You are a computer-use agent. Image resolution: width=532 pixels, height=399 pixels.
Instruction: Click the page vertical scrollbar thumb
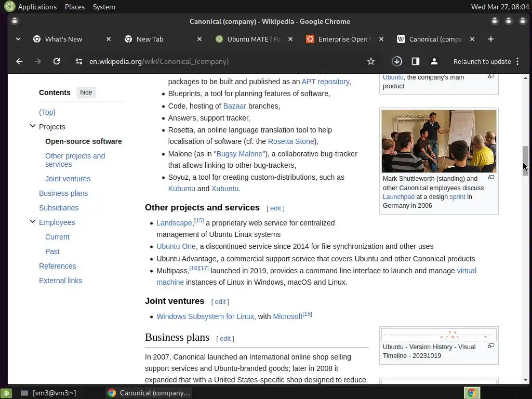tap(525, 161)
